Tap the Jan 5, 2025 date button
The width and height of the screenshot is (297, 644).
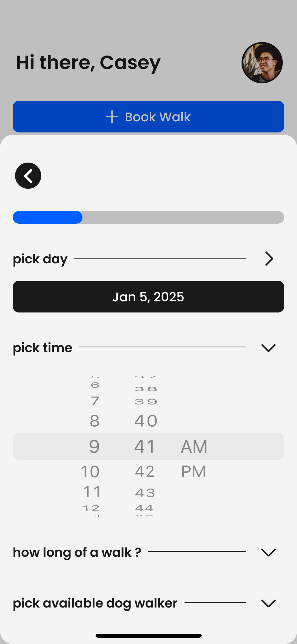point(148,297)
